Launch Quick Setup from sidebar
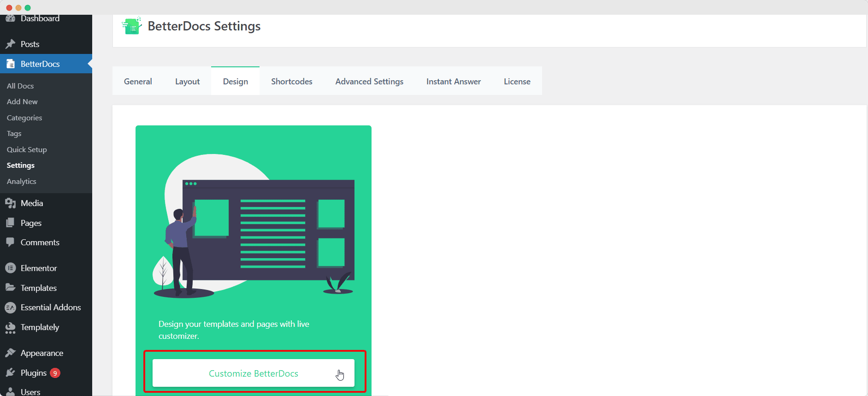Screen dimensions: 868x396 click(27, 150)
